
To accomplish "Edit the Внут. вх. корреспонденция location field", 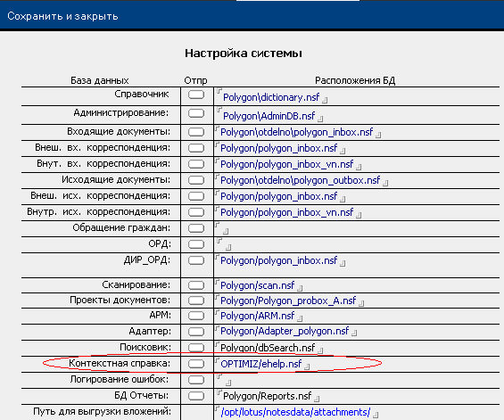I will click(x=288, y=164).
